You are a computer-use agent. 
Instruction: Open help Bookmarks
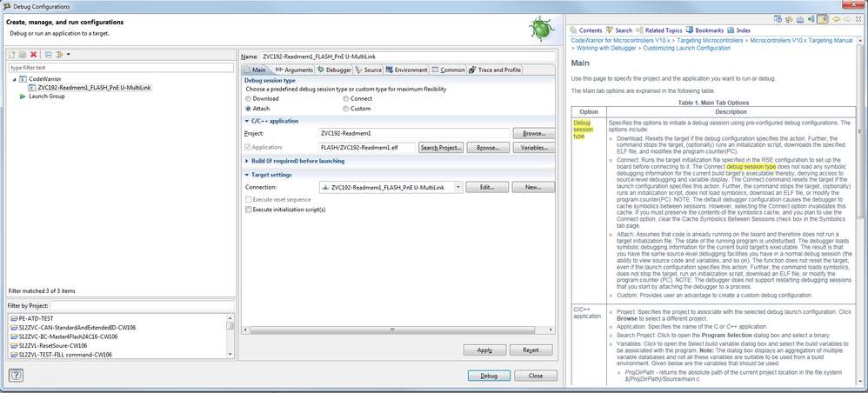pos(704,30)
